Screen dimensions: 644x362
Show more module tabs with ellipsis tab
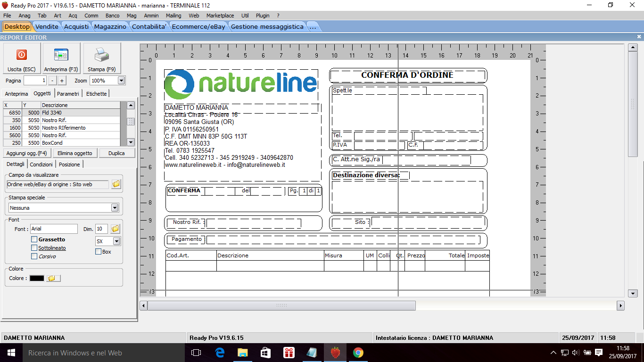(313, 26)
